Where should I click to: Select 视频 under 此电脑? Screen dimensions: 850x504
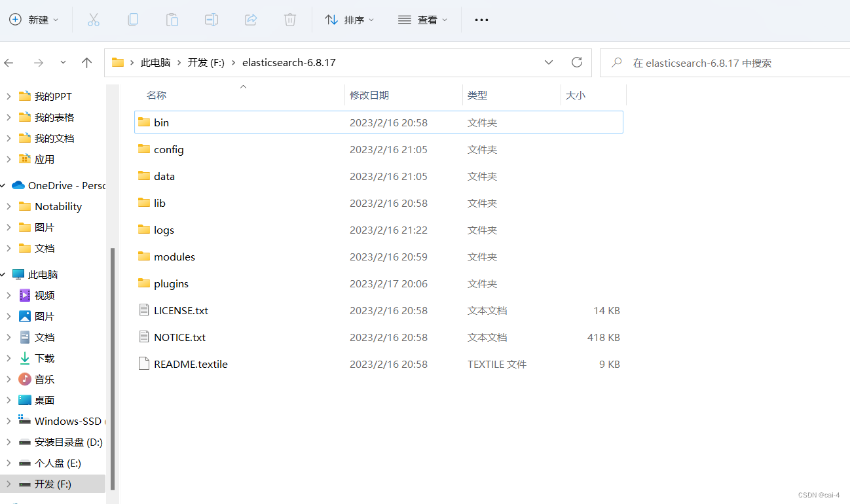(x=45, y=295)
